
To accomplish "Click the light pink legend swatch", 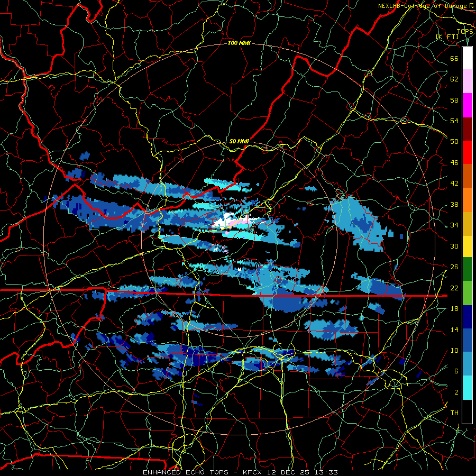I will tap(467, 81).
